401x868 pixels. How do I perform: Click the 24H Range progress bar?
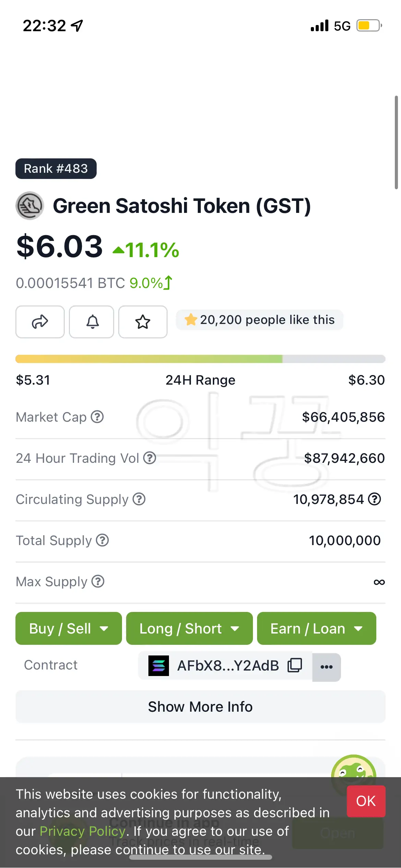pyautogui.click(x=200, y=359)
